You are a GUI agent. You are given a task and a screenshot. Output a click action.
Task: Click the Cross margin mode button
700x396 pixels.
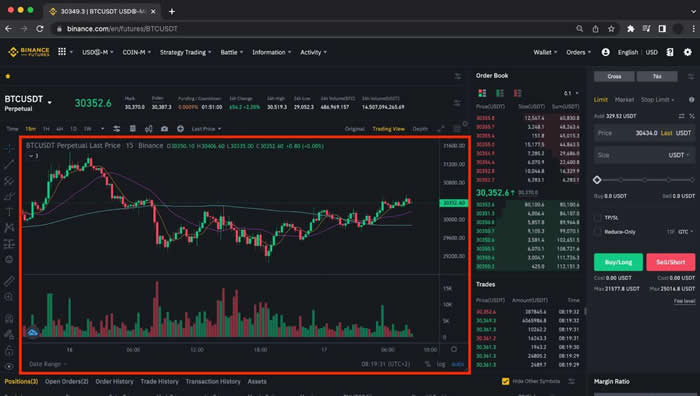(x=614, y=76)
